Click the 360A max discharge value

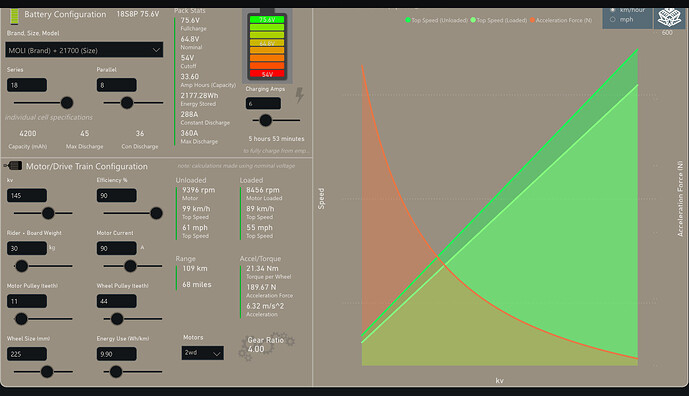(189, 133)
